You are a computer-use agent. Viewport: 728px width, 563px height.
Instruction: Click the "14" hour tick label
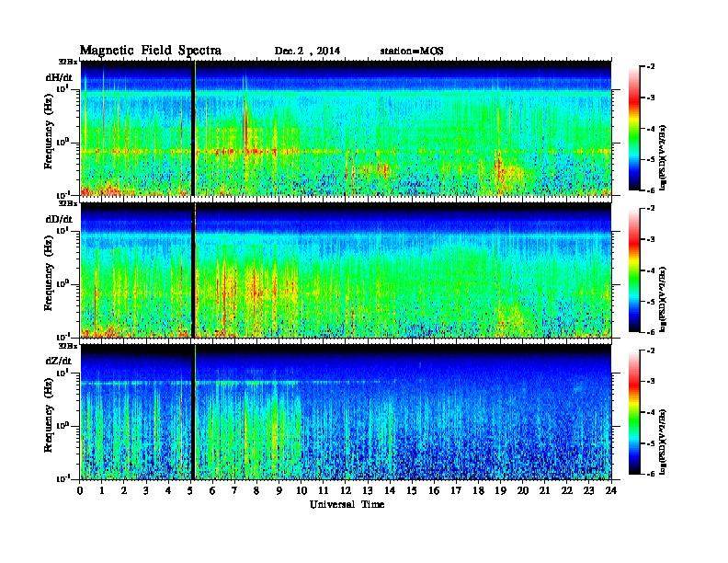coord(390,490)
